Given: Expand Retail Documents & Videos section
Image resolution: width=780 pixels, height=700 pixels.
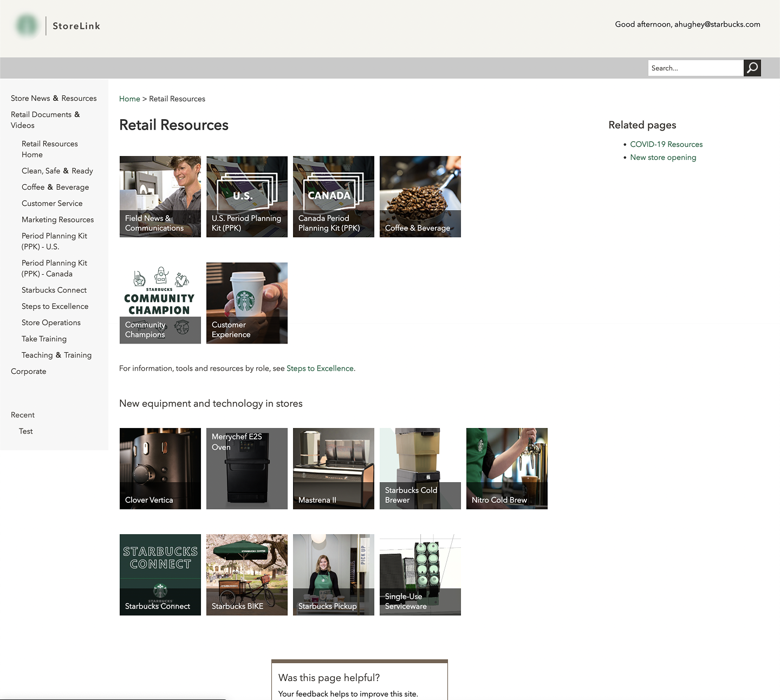Looking at the screenshot, I should [x=45, y=119].
